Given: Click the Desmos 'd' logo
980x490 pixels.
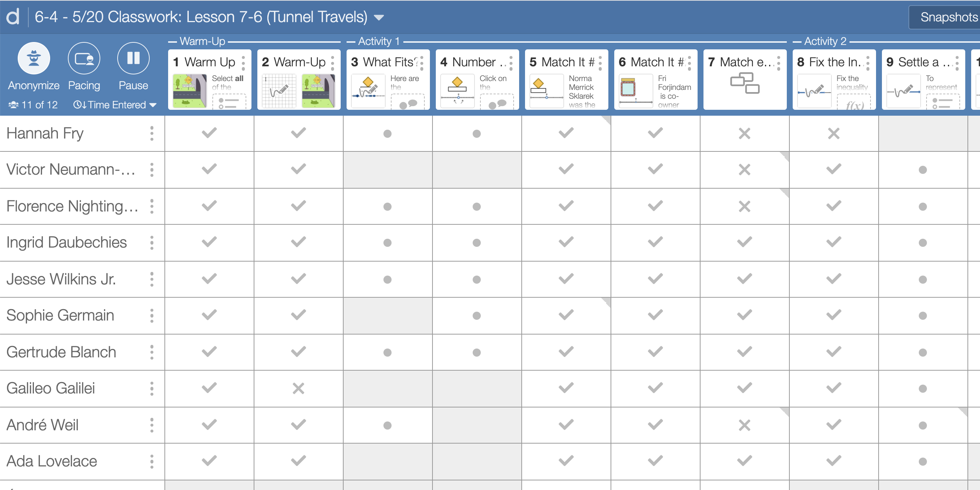Looking at the screenshot, I should tap(13, 17).
